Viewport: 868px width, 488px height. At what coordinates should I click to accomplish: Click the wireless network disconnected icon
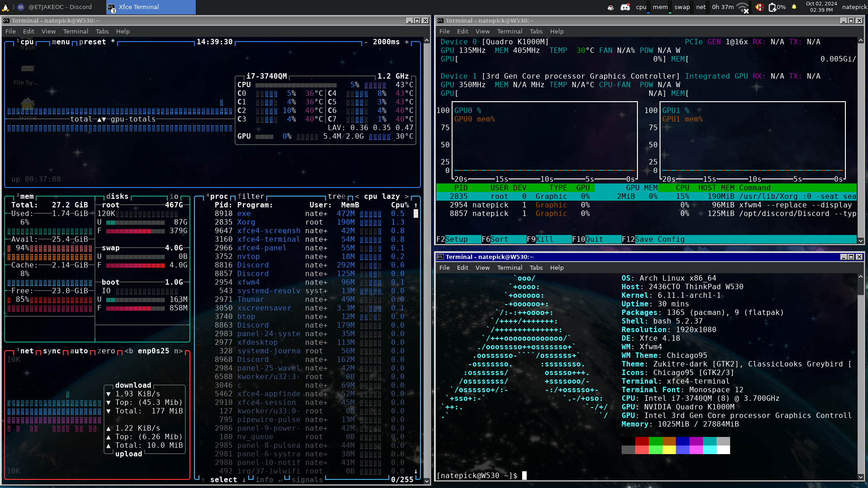click(x=743, y=7)
